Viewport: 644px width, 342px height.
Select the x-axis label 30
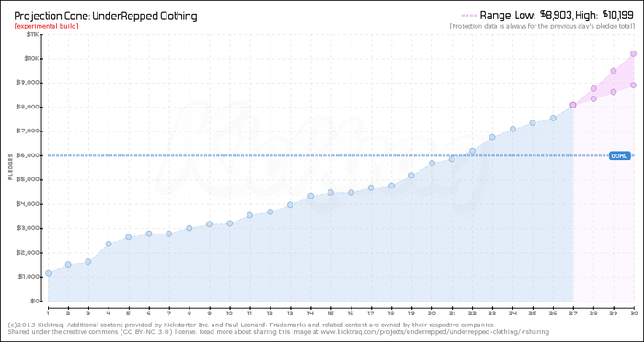coord(633,313)
